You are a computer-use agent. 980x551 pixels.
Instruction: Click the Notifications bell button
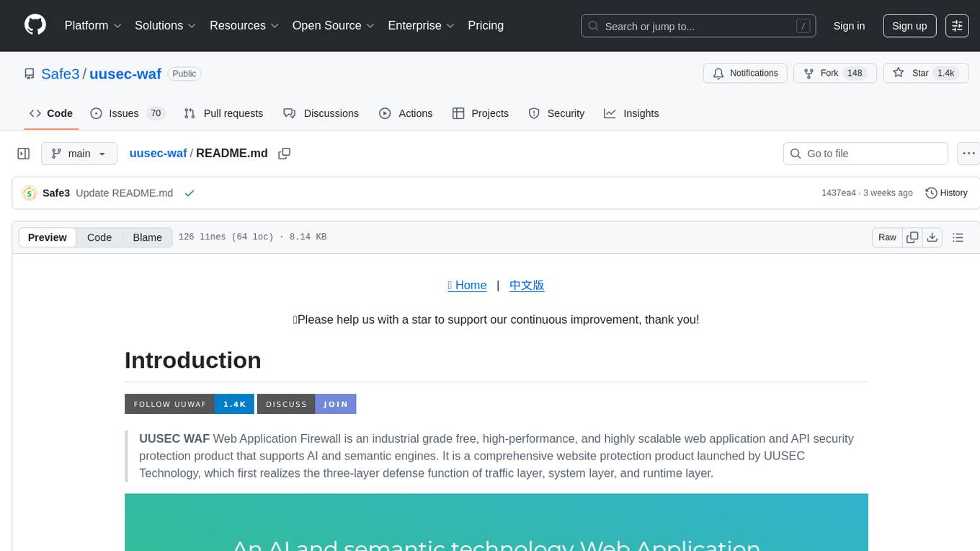[x=745, y=73]
